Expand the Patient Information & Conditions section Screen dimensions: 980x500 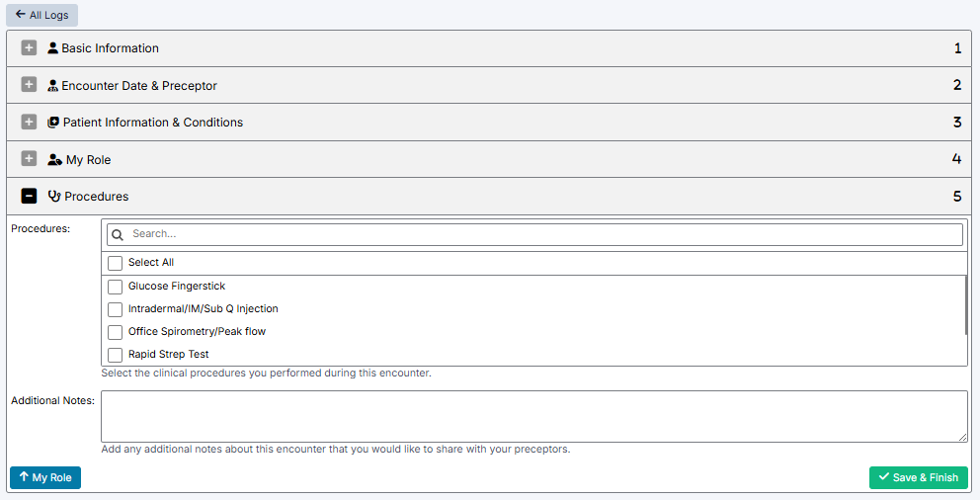click(29, 123)
